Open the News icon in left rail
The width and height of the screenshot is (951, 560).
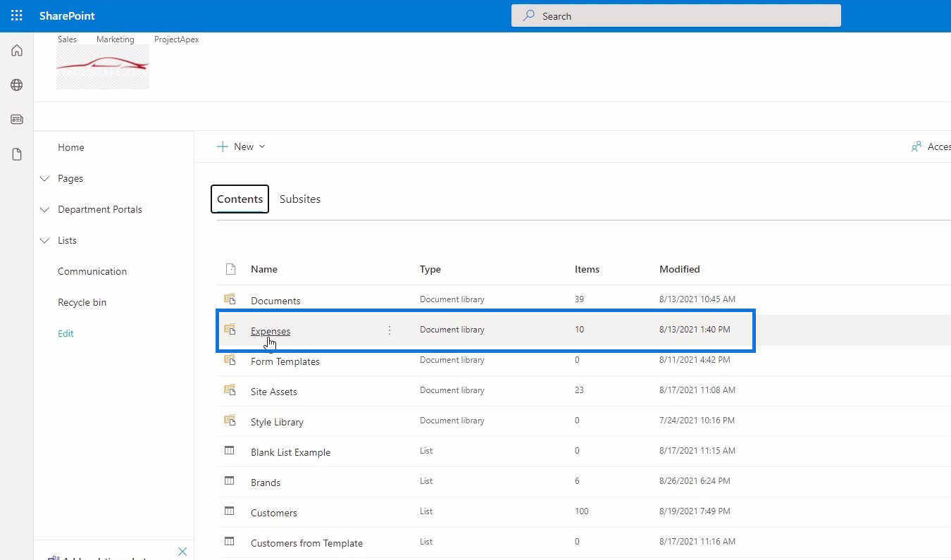17,120
